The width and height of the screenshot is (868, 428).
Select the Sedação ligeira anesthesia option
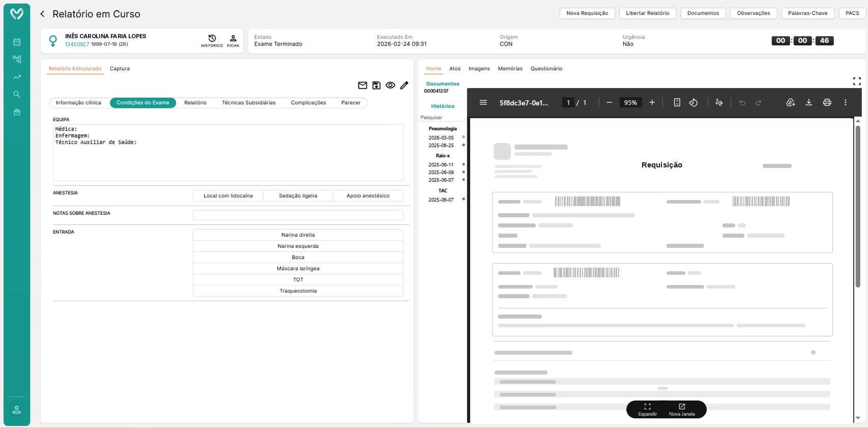coord(298,196)
